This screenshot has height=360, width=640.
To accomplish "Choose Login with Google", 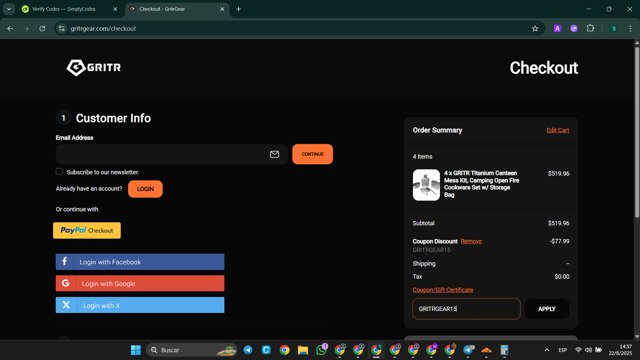I will [140, 283].
